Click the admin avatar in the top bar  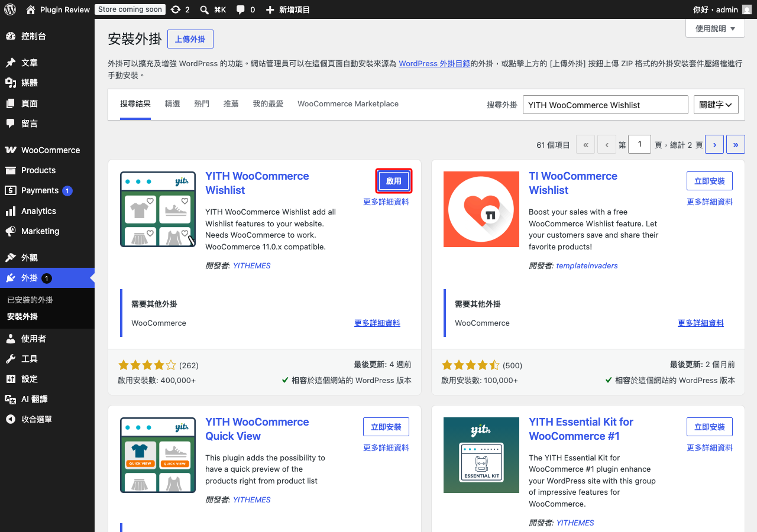click(x=747, y=9)
